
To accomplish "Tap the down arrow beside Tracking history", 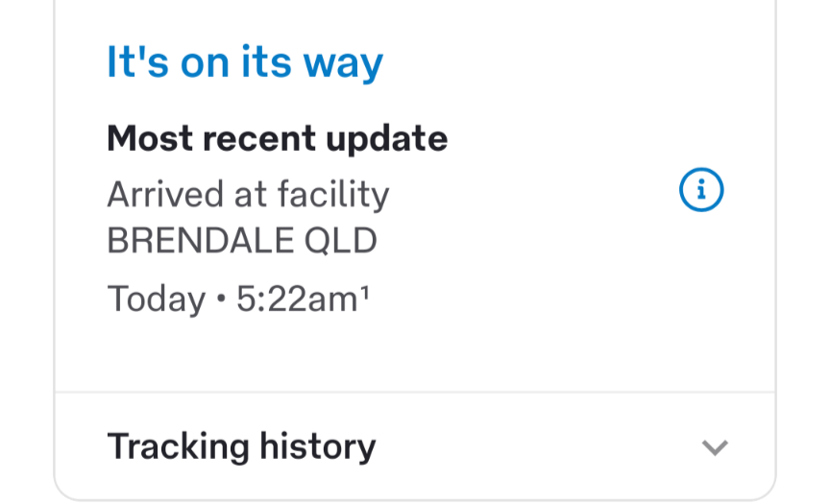I will [x=715, y=447].
